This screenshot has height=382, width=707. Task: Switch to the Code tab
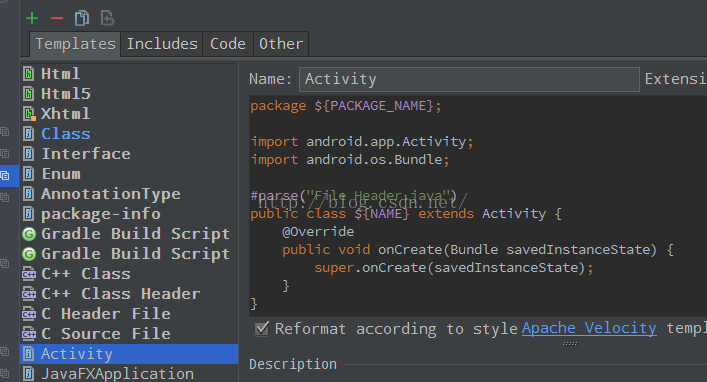[228, 44]
